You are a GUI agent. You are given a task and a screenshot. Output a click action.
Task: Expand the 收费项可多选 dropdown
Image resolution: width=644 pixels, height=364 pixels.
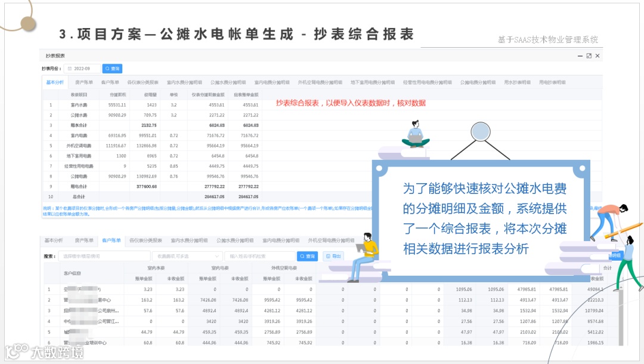click(x=187, y=256)
